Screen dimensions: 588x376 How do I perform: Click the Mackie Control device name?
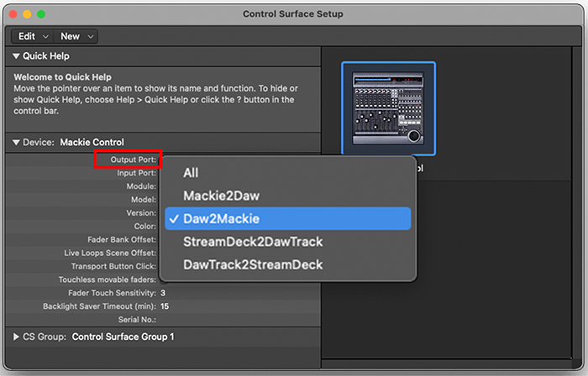coord(92,143)
